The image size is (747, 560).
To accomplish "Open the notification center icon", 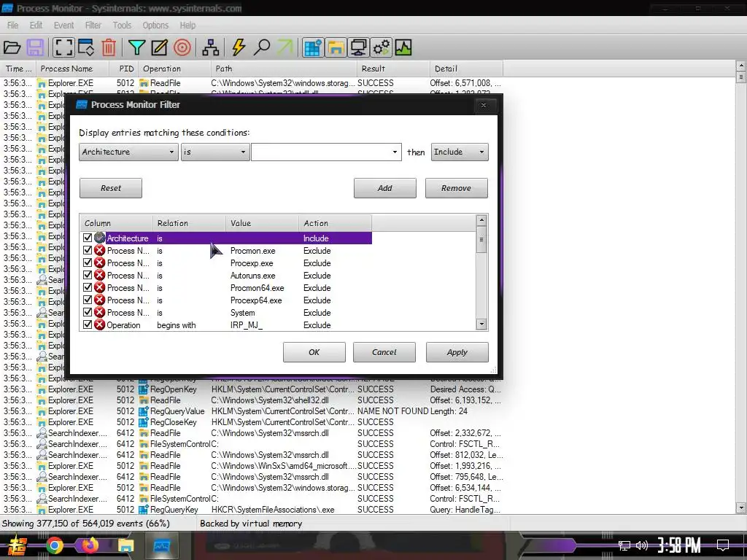I will click(723, 545).
